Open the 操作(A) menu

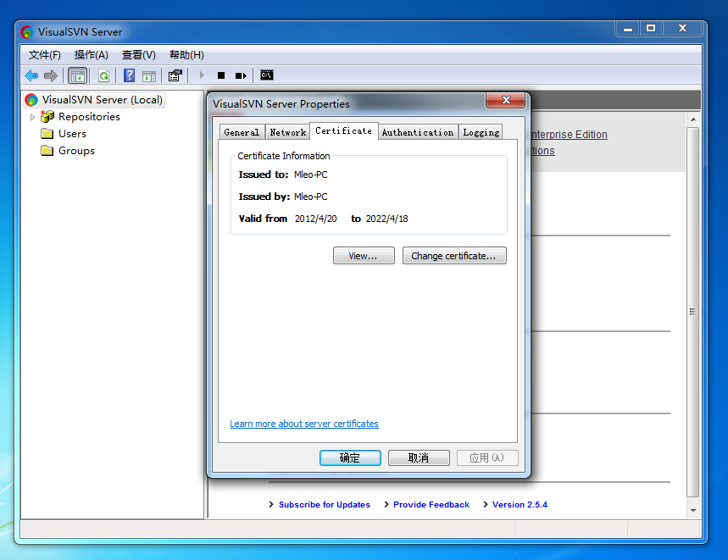point(91,55)
